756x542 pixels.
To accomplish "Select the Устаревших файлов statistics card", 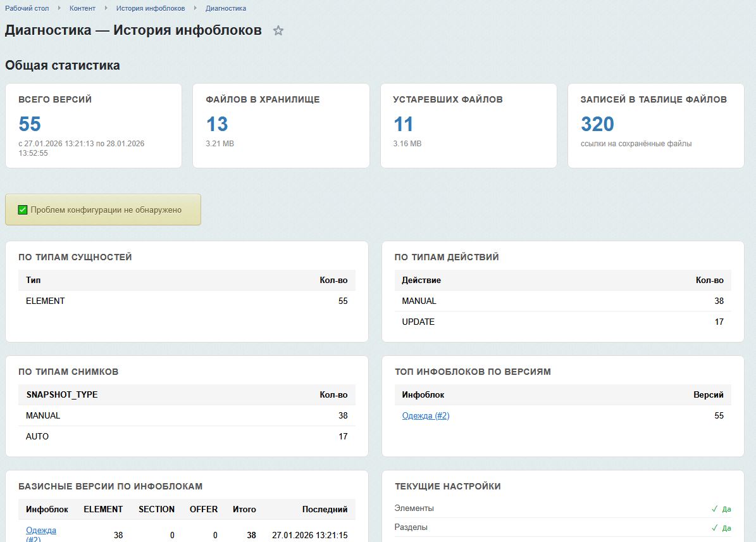I will pos(468,125).
